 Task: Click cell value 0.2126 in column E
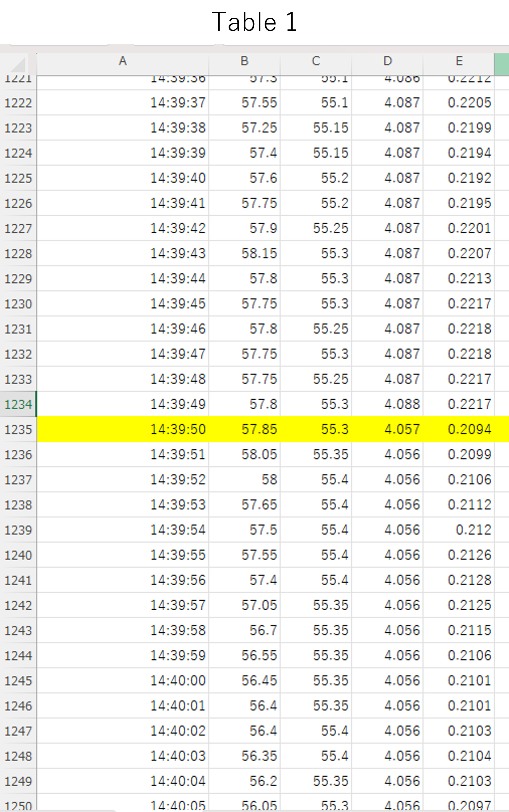point(459,554)
